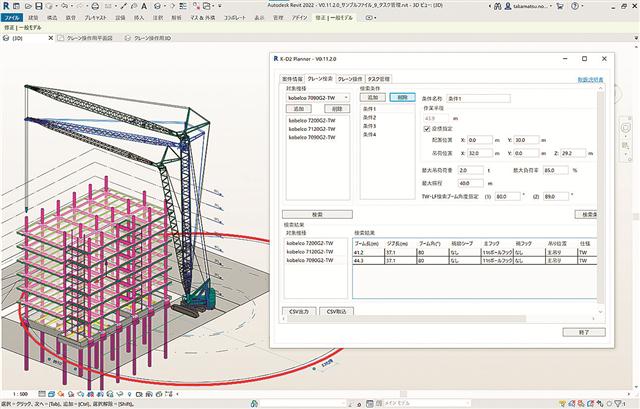The height and width of the screenshot is (409, 640).
Task: Click the Text 'A' icon in quick access toolbar
Action: 144,7
